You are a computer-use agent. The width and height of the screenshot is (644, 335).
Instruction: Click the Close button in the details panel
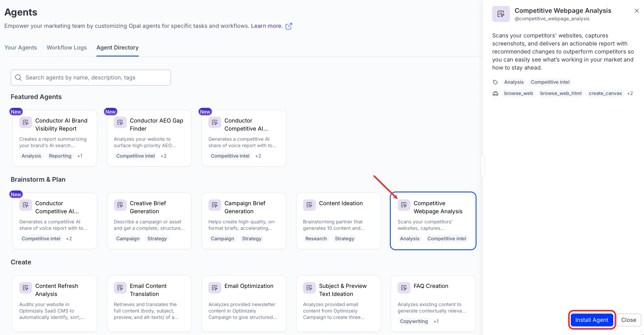629,320
